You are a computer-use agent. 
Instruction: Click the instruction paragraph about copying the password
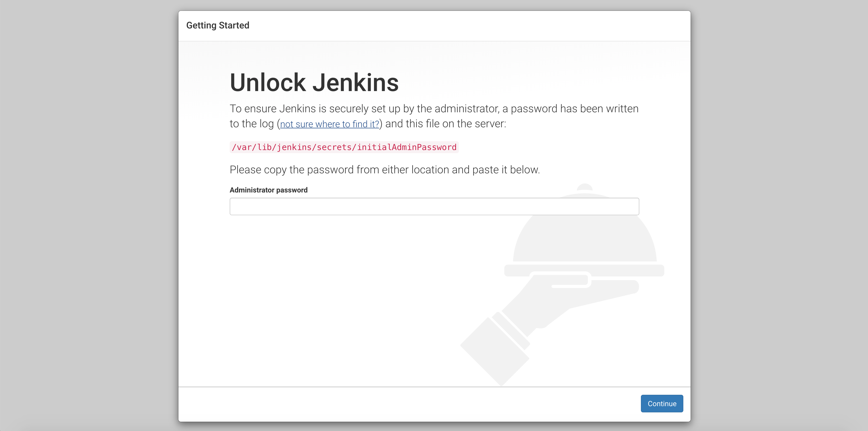[384, 169]
